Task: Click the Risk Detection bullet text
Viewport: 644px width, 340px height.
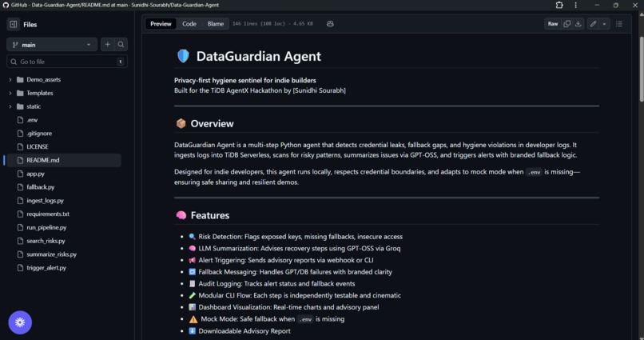Action: [300, 237]
